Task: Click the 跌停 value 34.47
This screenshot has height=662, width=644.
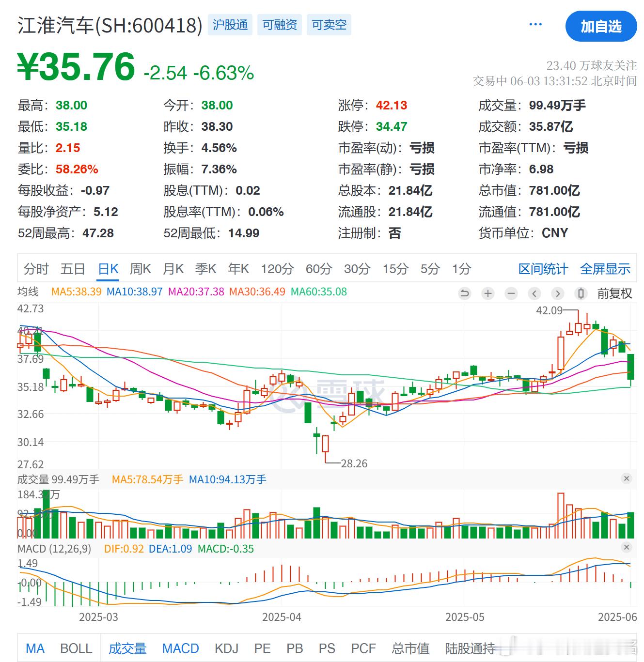Action: pyautogui.click(x=392, y=126)
